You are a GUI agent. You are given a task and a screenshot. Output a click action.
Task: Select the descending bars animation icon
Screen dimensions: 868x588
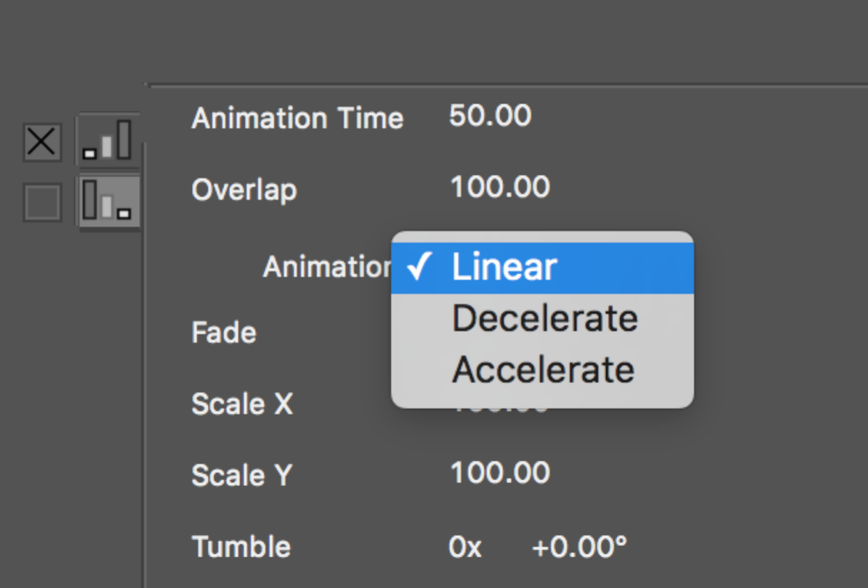click(108, 200)
